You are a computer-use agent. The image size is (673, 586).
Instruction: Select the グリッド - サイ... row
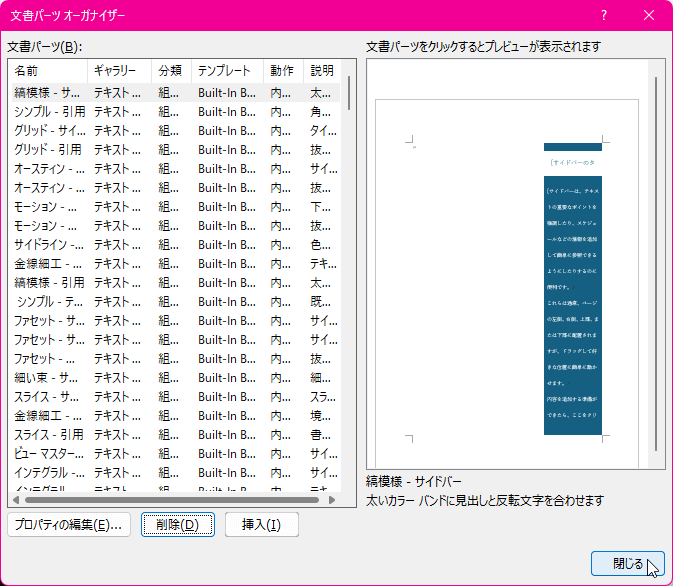tap(176, 131)
